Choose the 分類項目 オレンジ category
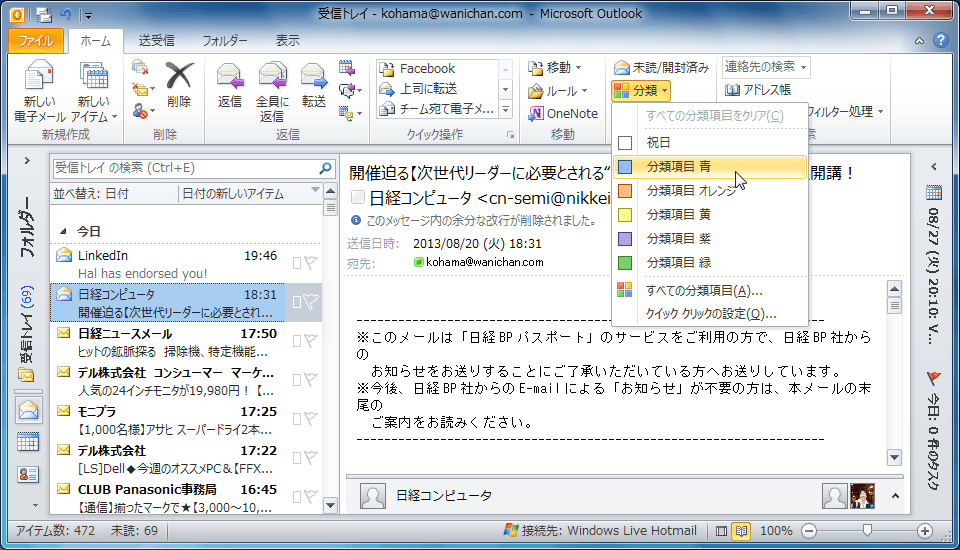The image size is (960, 550). tap(710, 191)
